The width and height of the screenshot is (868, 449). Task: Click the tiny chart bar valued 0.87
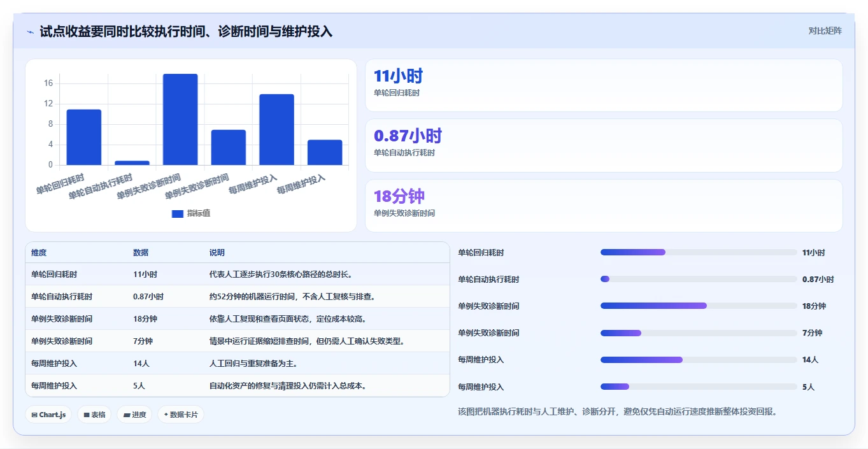click(132, 163)
